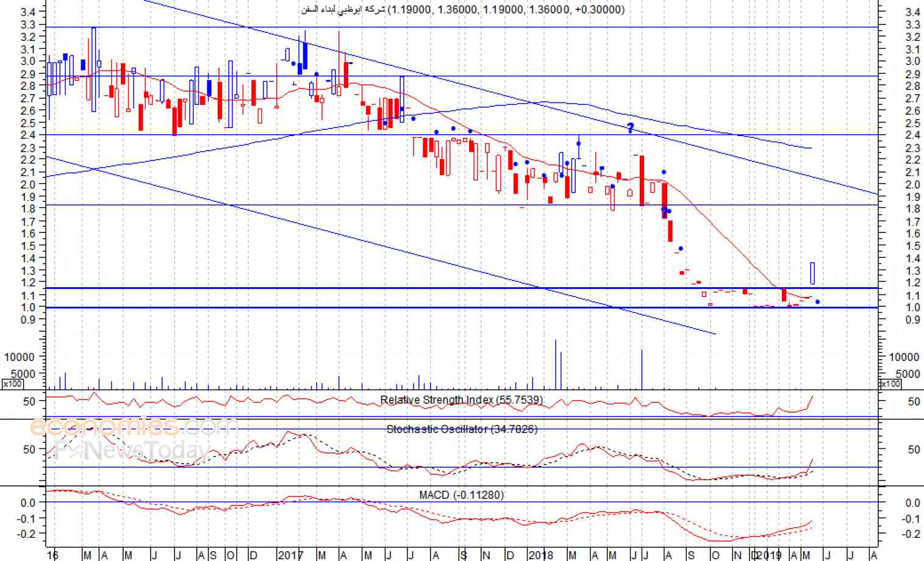Click the 2018 year label on time axis

[540, 555]
